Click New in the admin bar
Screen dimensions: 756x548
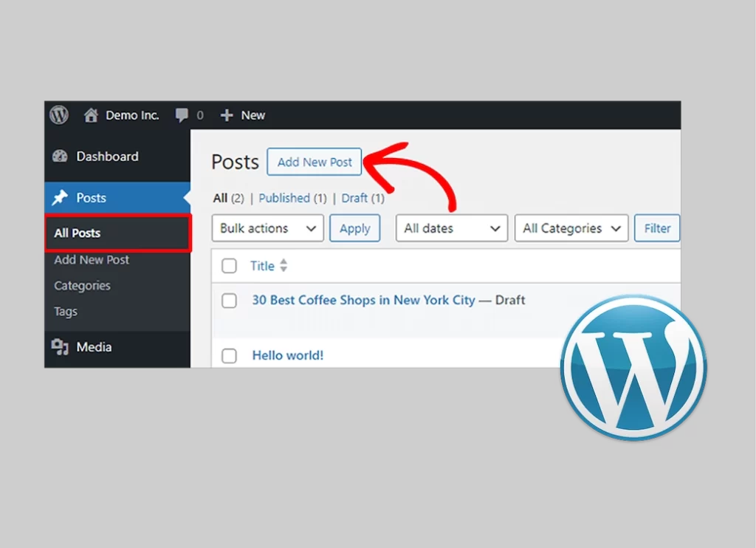pyautogui.click(x=253, y=115)
